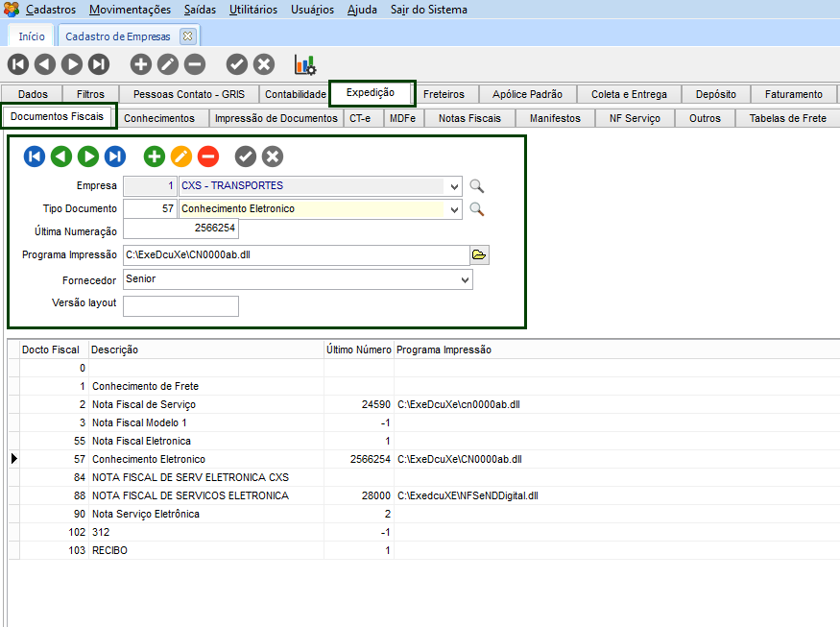
Task: Click Sair do Sistema menu item
Action: [x=429, y=10]
